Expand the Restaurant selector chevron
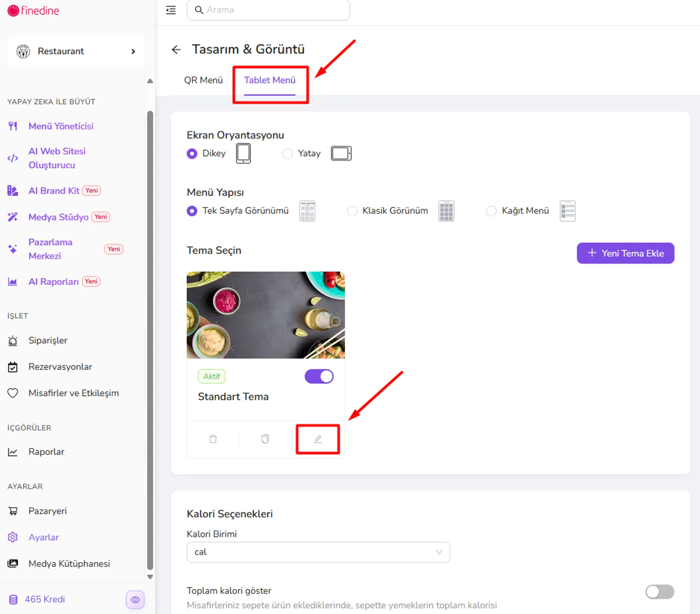The width and height of the screenshot is (700, 614). (133, 51)
